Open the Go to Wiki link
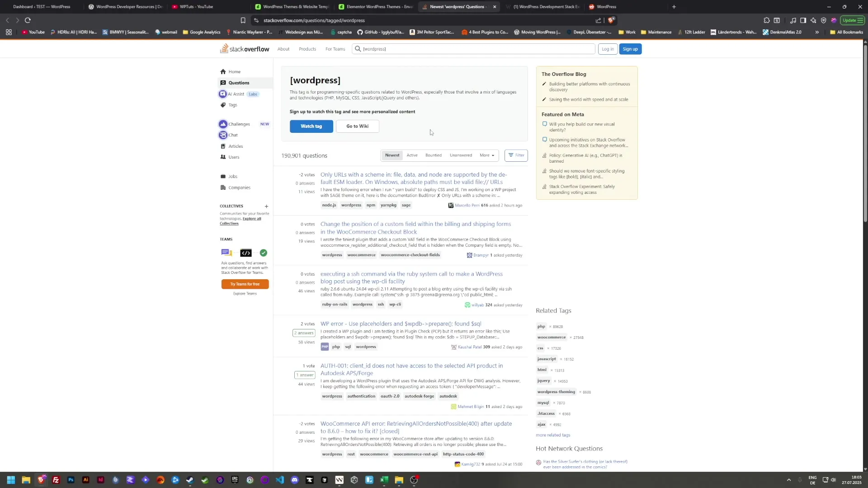This screenshot has width=868, height=488. click(x=357, y=126)
